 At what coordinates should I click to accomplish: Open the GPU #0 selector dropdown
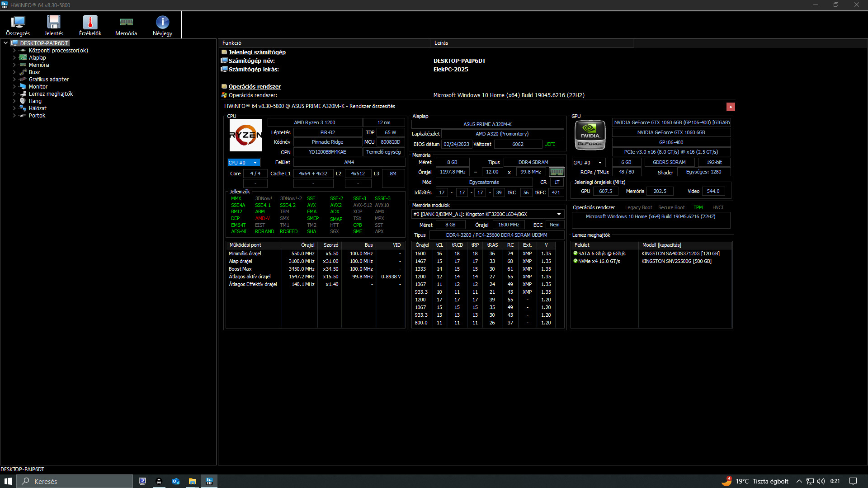[588, 163]
